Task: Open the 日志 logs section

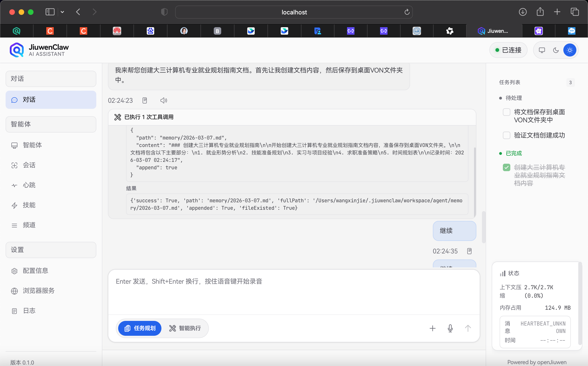Action: coord(29,311)
